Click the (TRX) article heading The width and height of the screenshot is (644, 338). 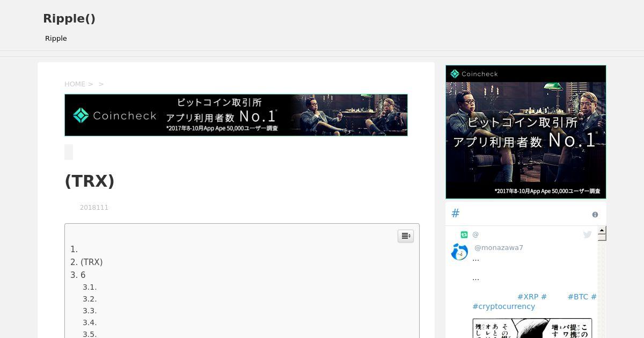pyautogui.click(x=90, y=181)
